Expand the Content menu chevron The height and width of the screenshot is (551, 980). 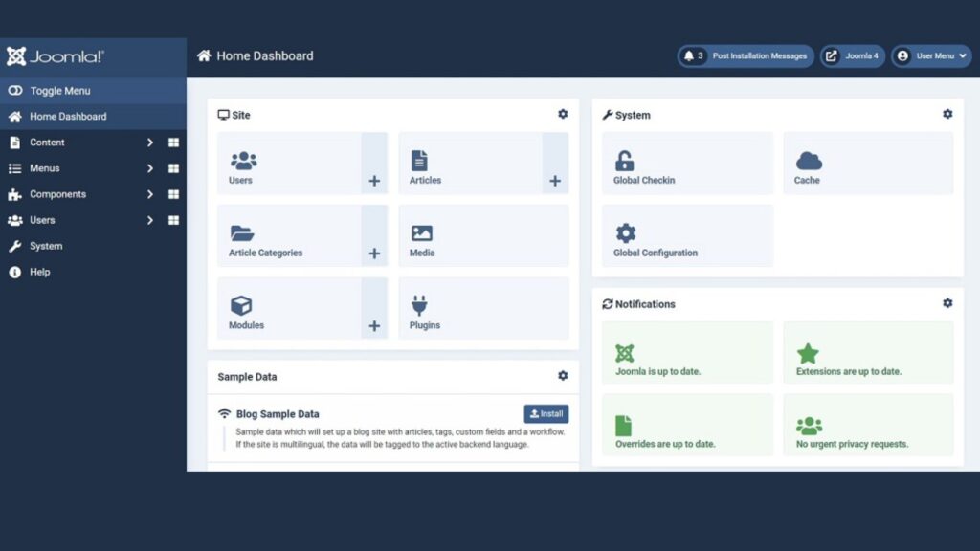click(150, 143)
